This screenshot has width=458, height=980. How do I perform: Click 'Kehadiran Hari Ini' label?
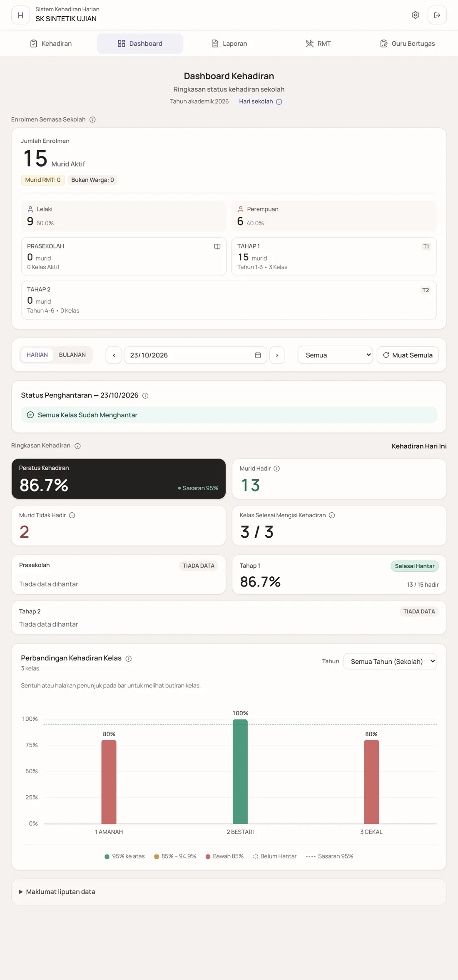419,446
